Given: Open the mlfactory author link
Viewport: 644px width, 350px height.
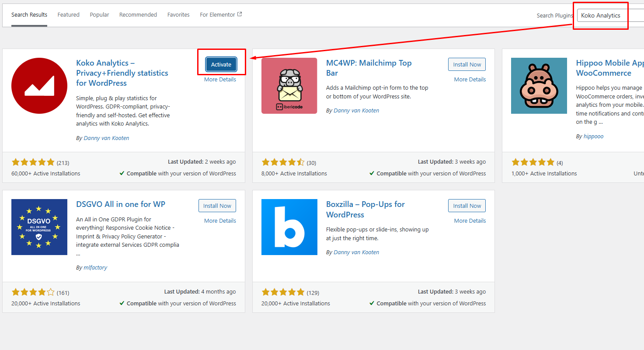Looking at the screenshot, I should pos(95,268).
